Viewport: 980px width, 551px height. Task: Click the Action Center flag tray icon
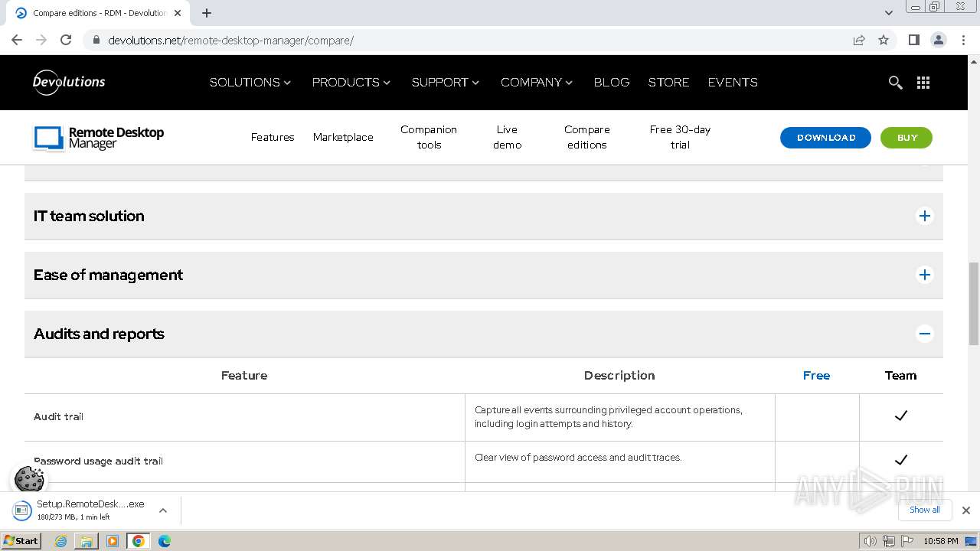(907, 541)
